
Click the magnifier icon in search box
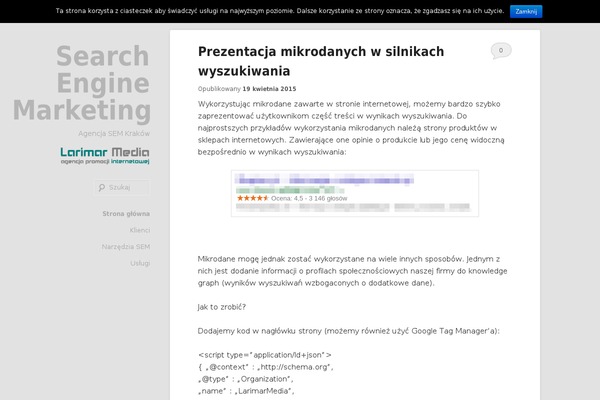[101, 188]
